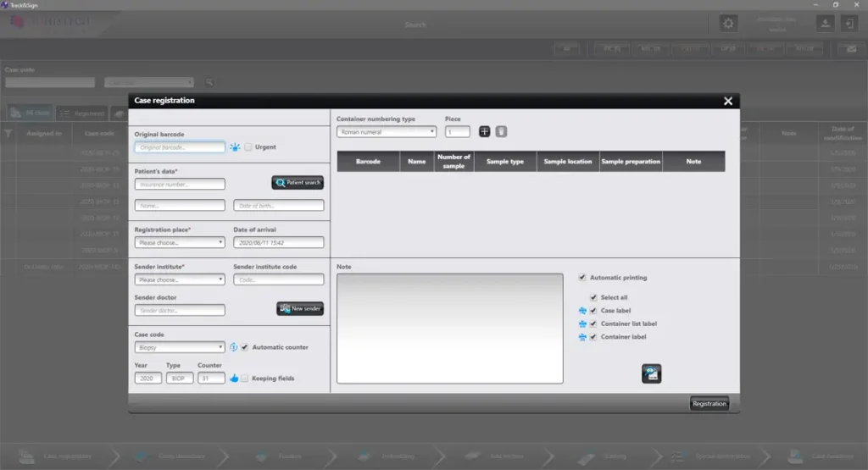Open the Case code Biopsy dropdown
The image size is (868, 470).
pyautogui.click(x=180, y=347)
